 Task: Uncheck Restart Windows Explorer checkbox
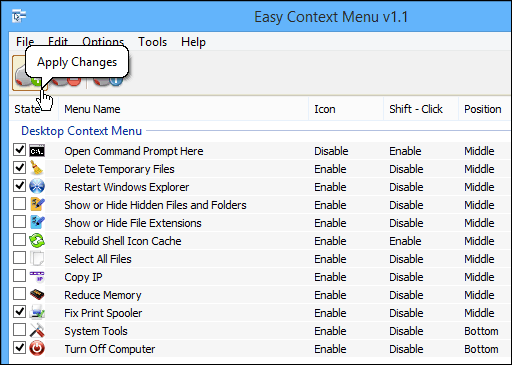[19, 186]
